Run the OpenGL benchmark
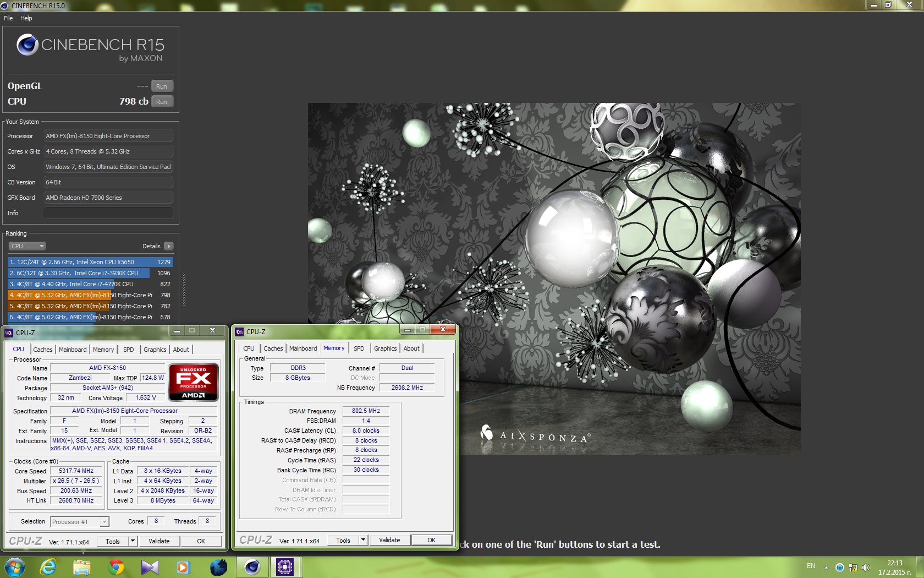Screen dimensions: 924x578 click(x=162, y=86)
